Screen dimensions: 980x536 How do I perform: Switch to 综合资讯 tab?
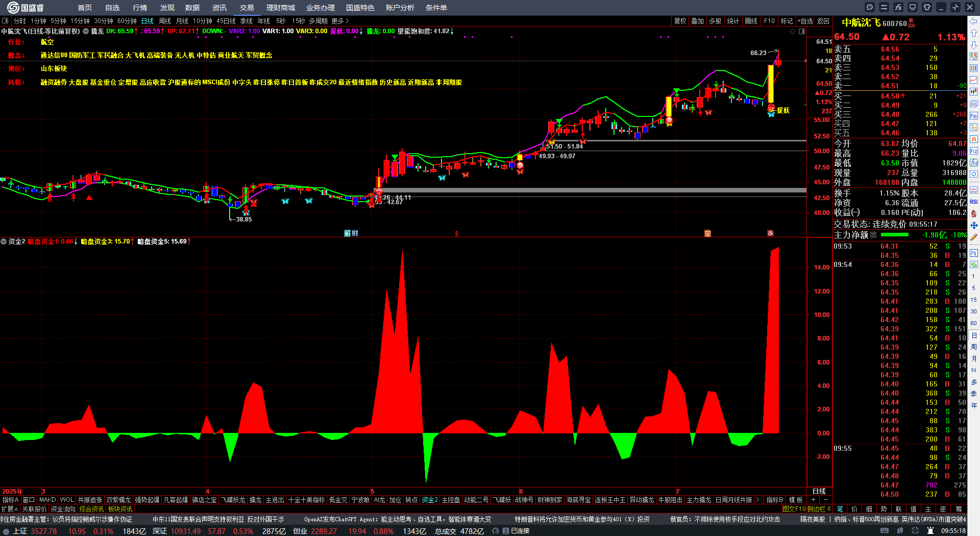(91, 509)
